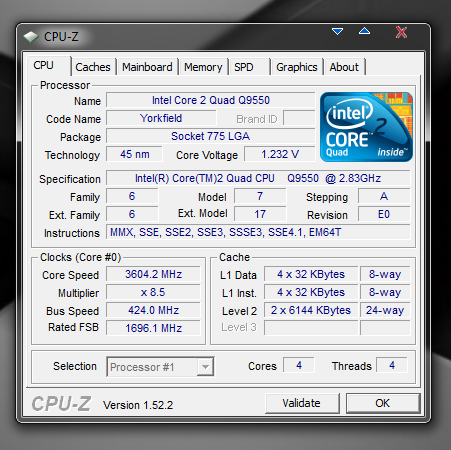Viewport: 451px width, 450px height.
Task: Click the OK button
Action: [383, 403]
